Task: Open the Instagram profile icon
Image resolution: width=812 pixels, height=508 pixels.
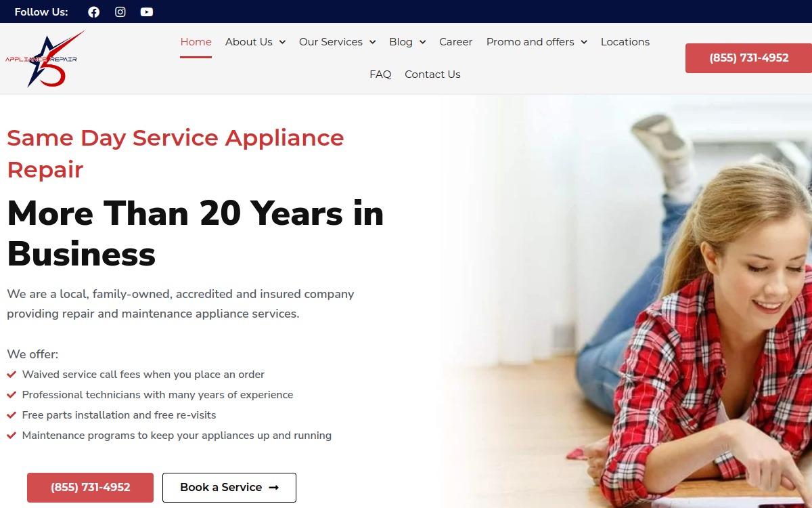Action: point(120,12)
